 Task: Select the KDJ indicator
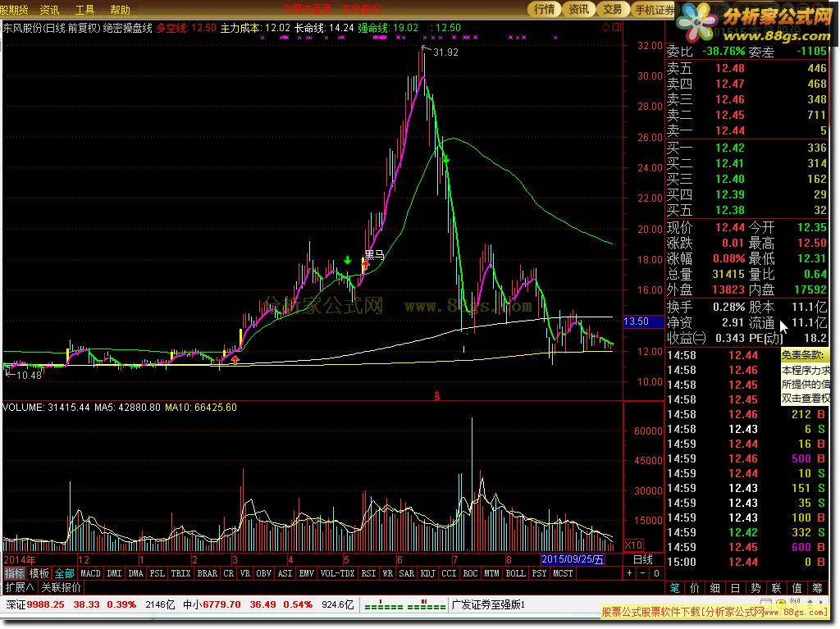pyautogui.click(x=428, y=573)
